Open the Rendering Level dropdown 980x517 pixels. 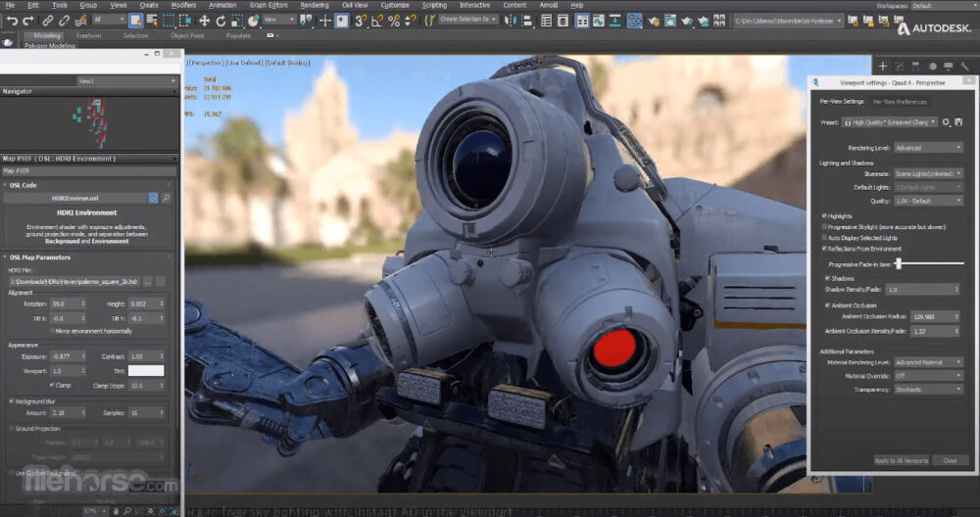click(927, 148)
